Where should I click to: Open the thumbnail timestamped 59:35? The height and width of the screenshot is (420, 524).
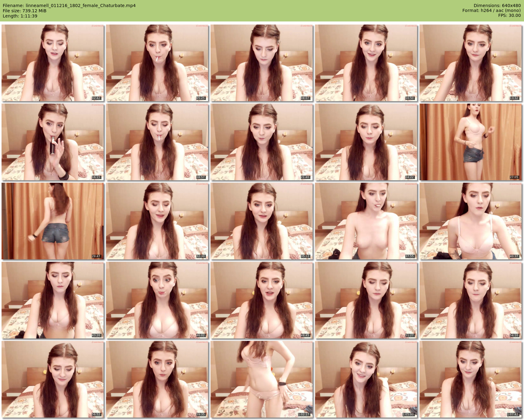click(157, 379)
